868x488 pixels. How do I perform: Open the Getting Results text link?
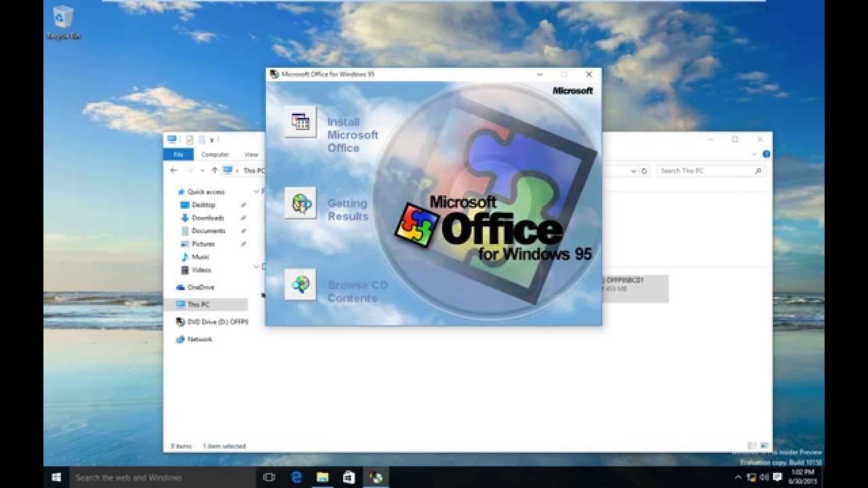(x=348, y=209)
